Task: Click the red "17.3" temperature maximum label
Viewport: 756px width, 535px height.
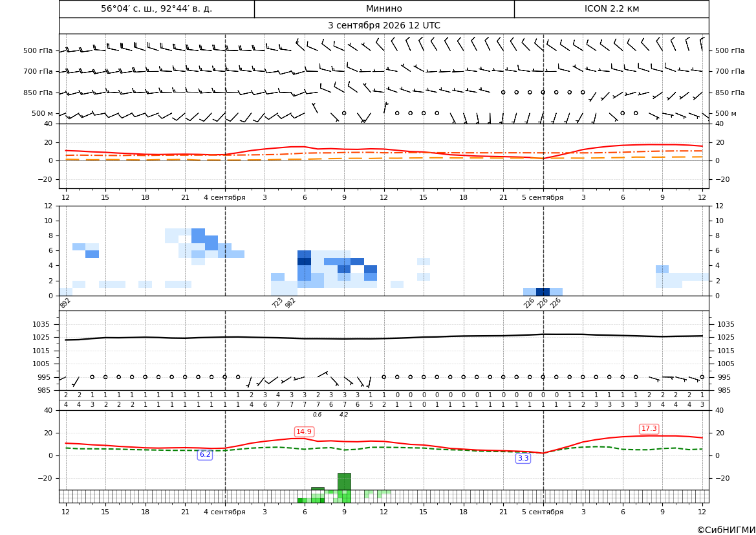Action: point(649,428)
